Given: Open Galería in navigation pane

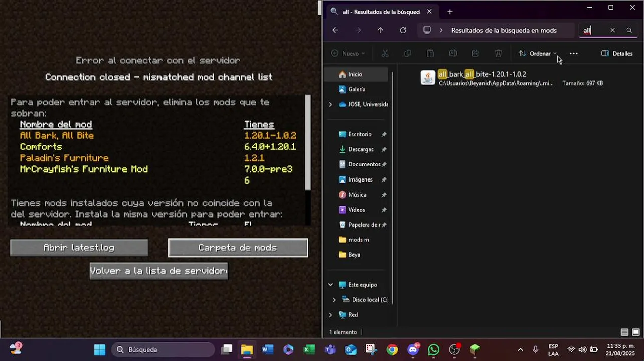Looking at the screenshot, I should (x=356, y=89).
